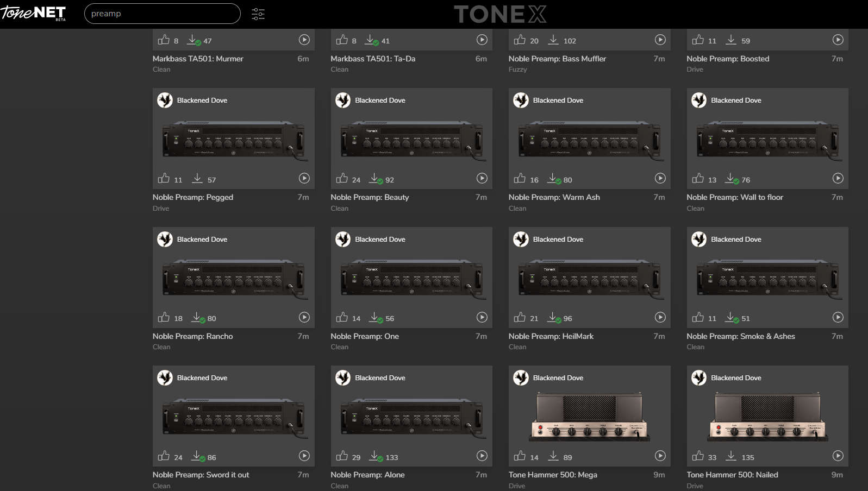
Task: Download Noble Preamp: Wall to floor tone
Action: (732, 179)
